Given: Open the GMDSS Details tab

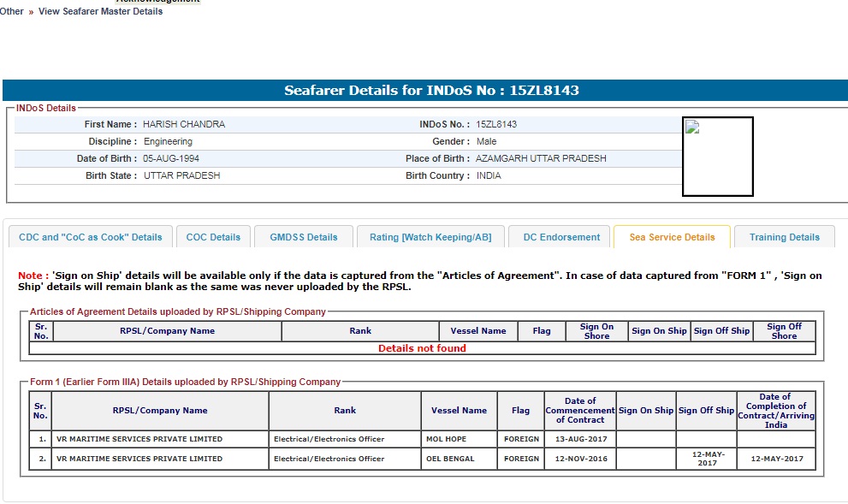Looking at the screenshot, I should pos(304,237).
